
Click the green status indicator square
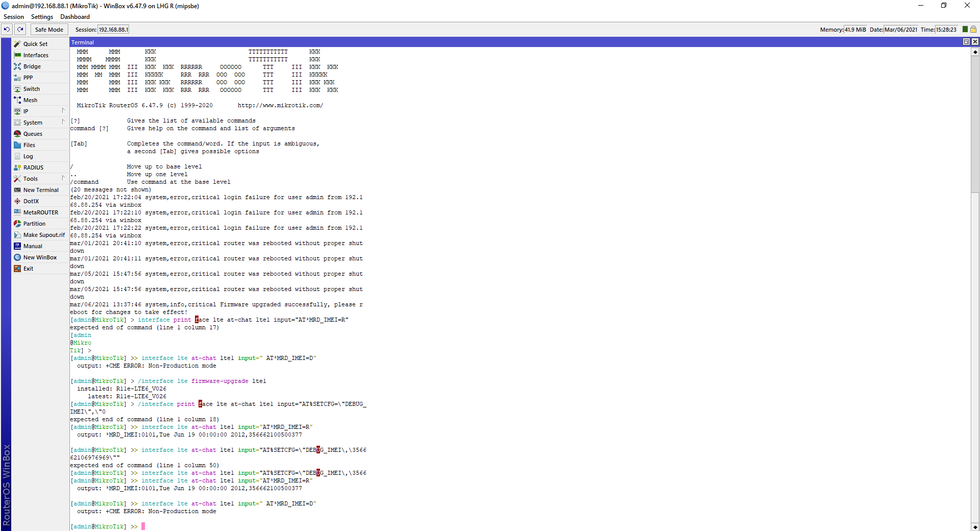coord(965,29)
